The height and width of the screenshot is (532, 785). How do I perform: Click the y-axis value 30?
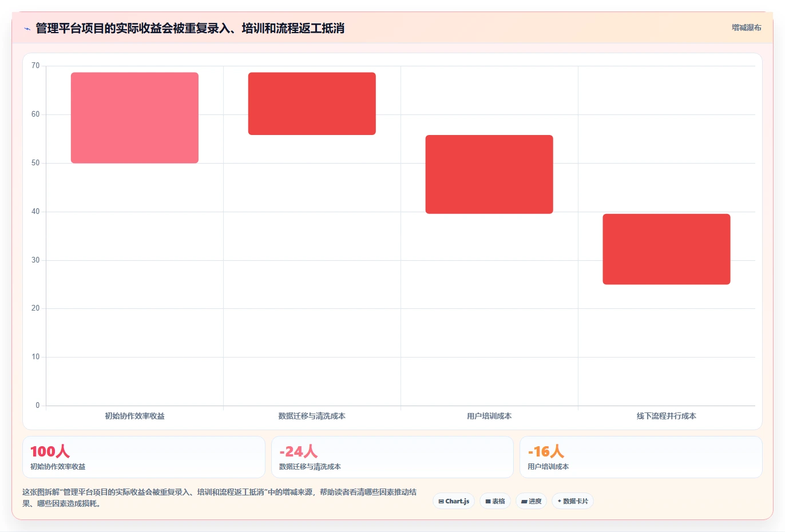[x=35, y=260]
